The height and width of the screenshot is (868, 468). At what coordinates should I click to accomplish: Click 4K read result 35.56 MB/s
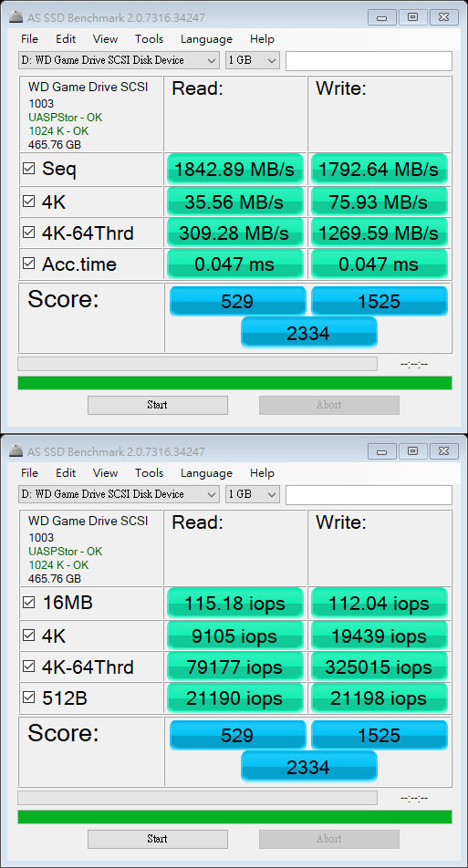pos(234,201)
